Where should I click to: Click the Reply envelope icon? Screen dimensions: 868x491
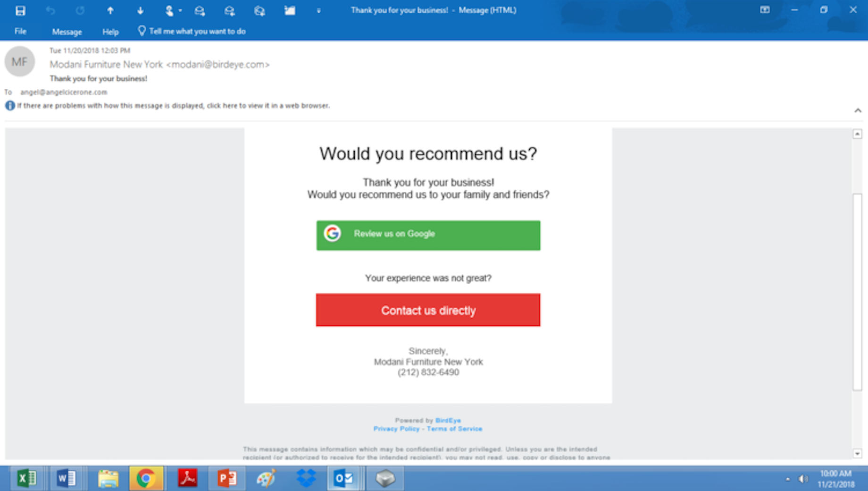click(x=200, y=10)
